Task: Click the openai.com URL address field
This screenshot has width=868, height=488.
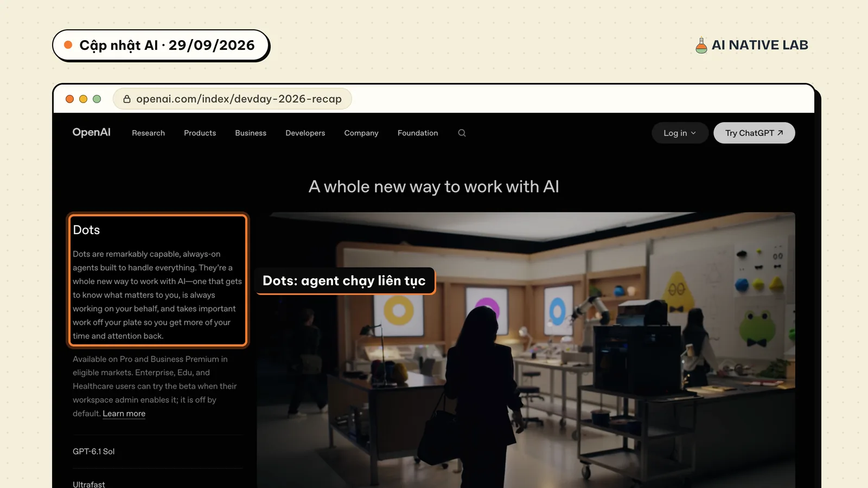Action: (232, 99)
